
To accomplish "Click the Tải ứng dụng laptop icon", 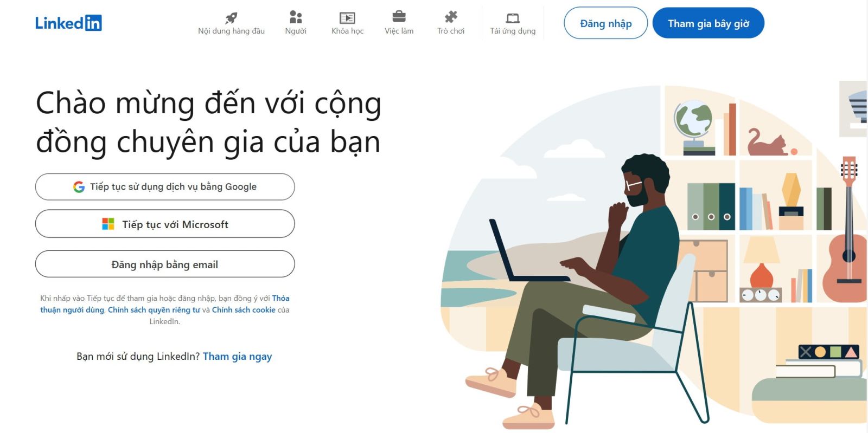I will [513, 18].
